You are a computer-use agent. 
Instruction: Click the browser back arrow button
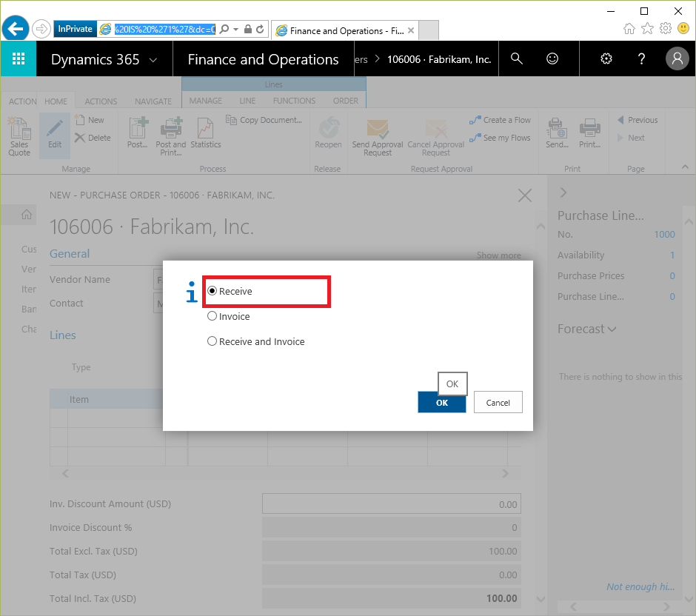pyautogui.click(x=16, y=30)
